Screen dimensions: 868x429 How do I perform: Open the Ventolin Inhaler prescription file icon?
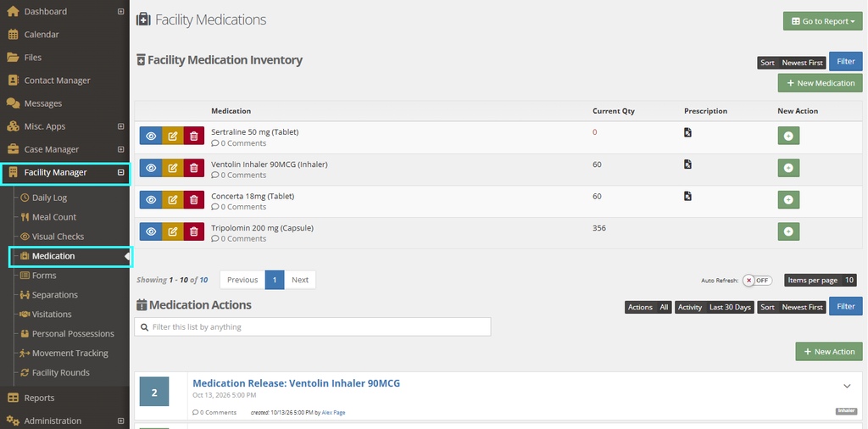687,164
